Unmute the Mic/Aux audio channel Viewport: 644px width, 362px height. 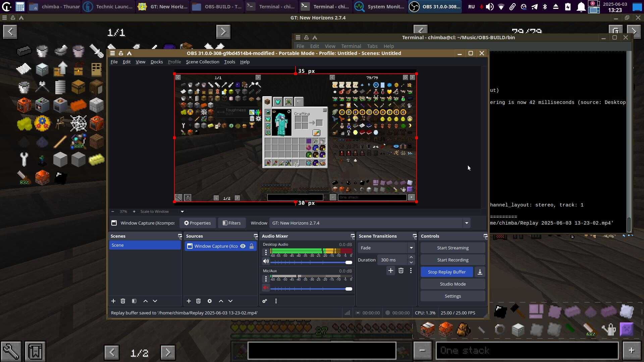click(x=266, y=288)
